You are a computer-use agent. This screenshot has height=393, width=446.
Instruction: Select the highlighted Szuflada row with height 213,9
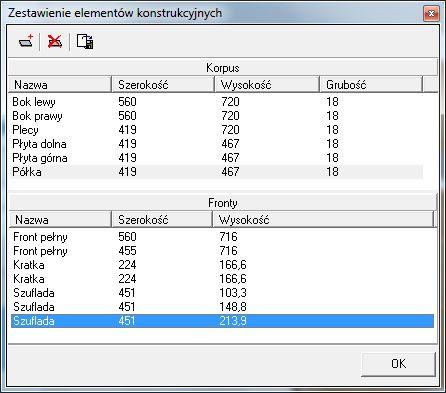(222, 321)
